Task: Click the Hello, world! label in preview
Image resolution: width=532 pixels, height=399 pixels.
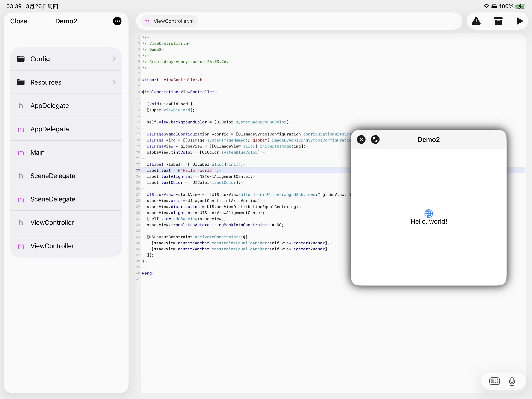Action: pos(429,221)
